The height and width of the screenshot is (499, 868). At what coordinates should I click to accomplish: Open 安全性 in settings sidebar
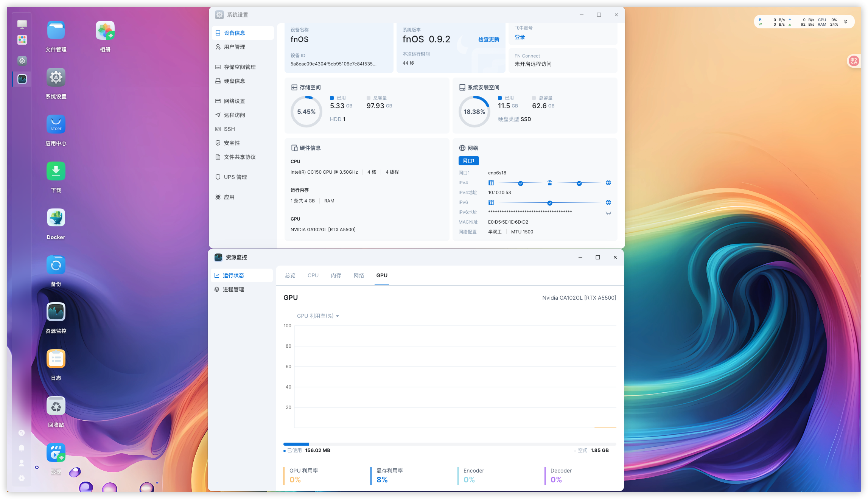point(243,143)
